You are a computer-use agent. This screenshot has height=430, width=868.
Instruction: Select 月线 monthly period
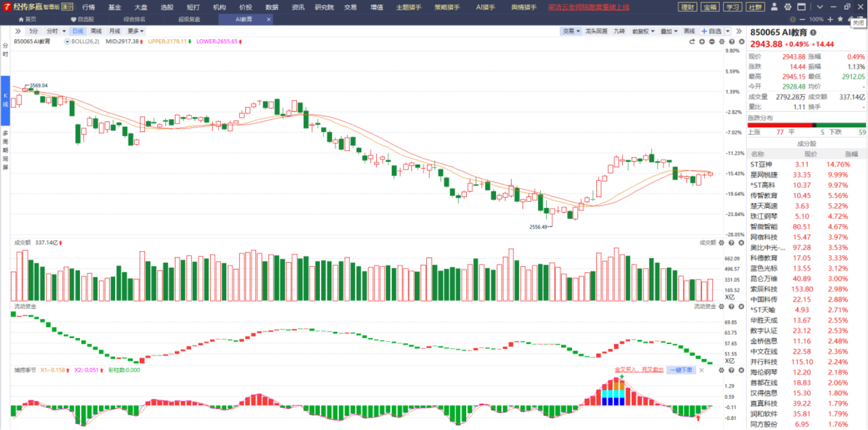coord(115,31)
